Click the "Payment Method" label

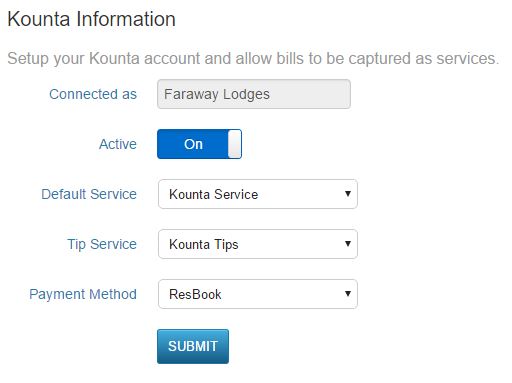pyautogui.click(x=83, y=294)
